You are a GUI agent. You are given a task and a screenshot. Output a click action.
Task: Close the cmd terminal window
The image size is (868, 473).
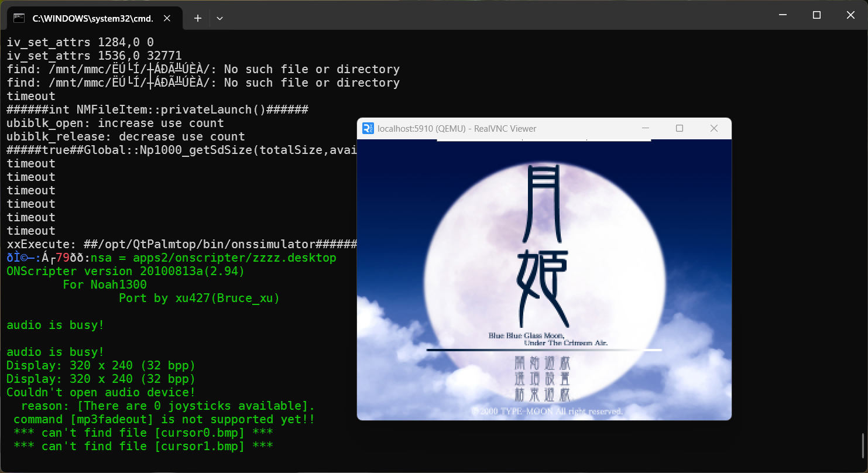(x=850, y=15)
